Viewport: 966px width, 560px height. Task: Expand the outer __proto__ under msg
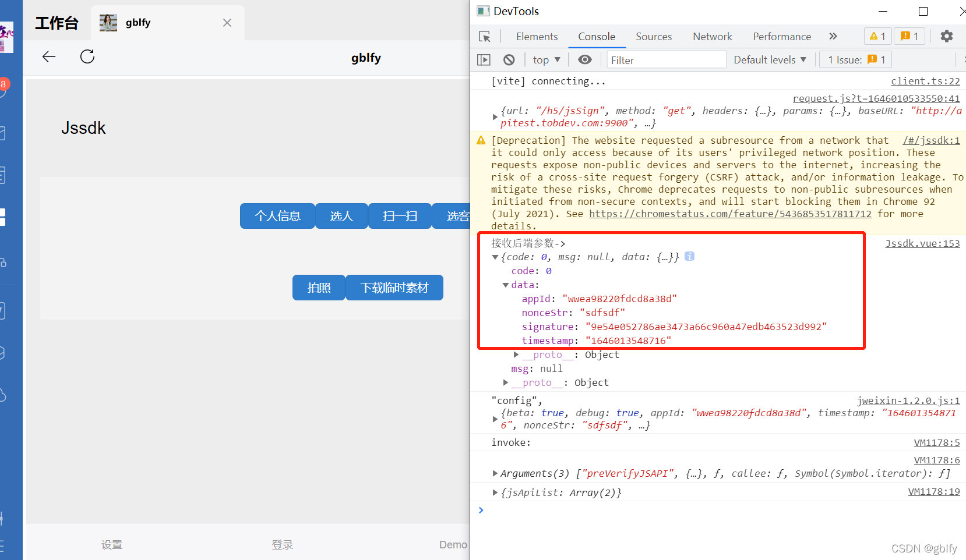point(506,382)
